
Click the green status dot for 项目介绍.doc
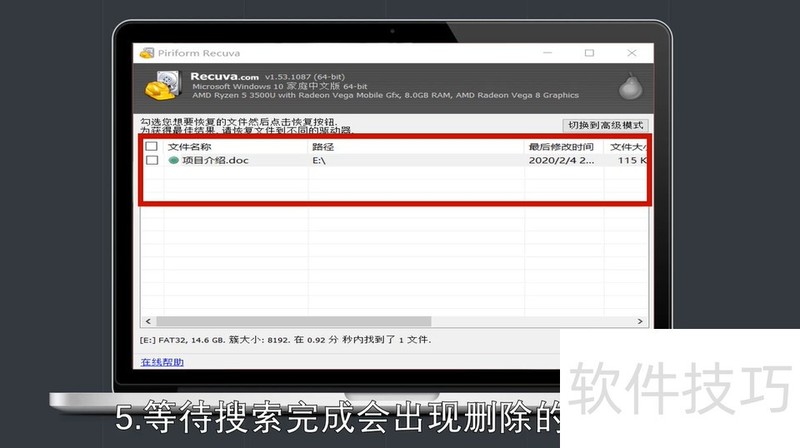coord(173,160)
